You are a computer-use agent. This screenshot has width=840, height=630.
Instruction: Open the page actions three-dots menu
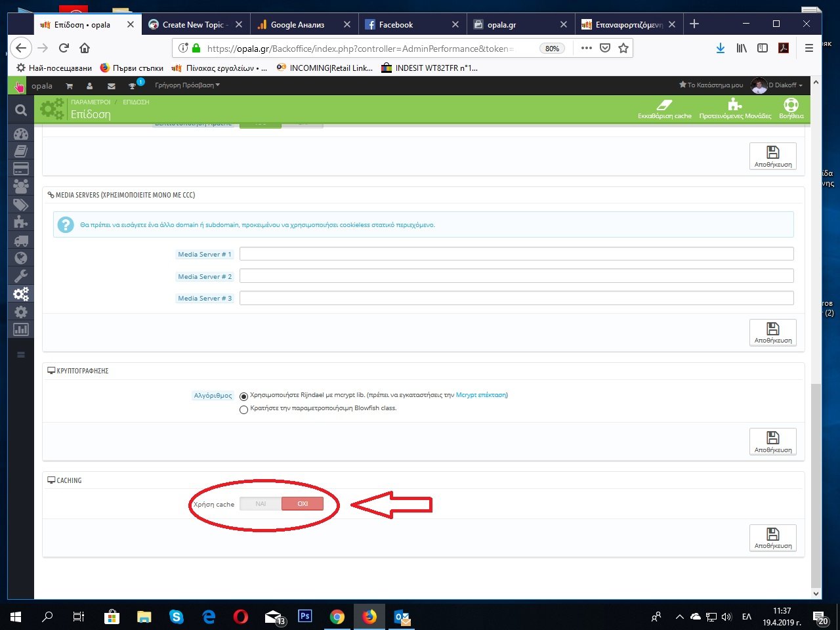click(587, 48)
